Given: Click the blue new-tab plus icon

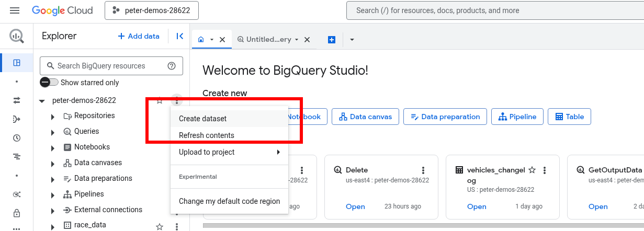Looking at the screenshot, I should [x=331, y=40].
